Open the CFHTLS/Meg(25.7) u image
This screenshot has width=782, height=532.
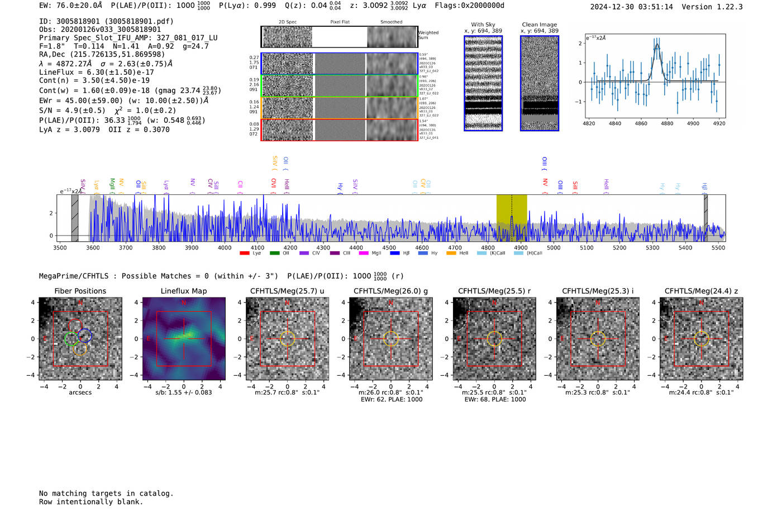[x=287, y=339]
